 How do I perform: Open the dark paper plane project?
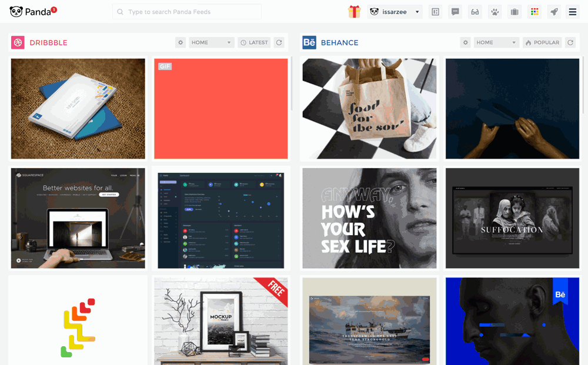pyautogui.click(x=512, y=109)
